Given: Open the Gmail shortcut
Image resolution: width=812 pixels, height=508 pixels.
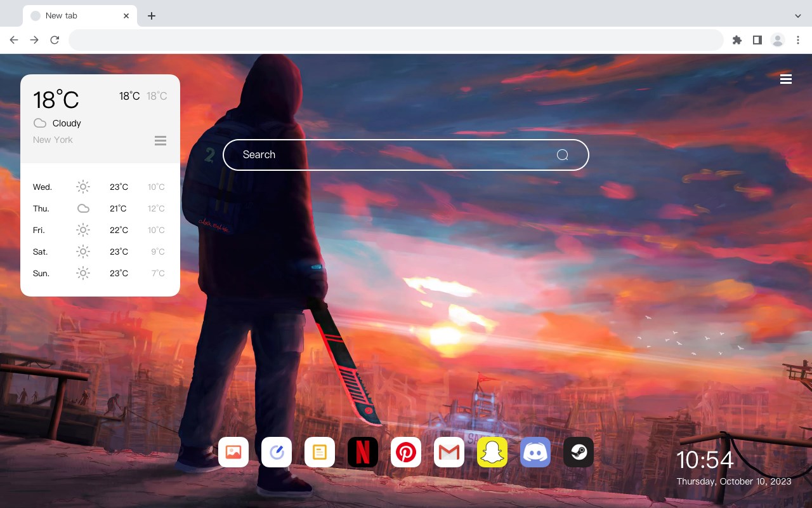Looking at the screenshot, I should pyautogui.click(x=449, y=452).
